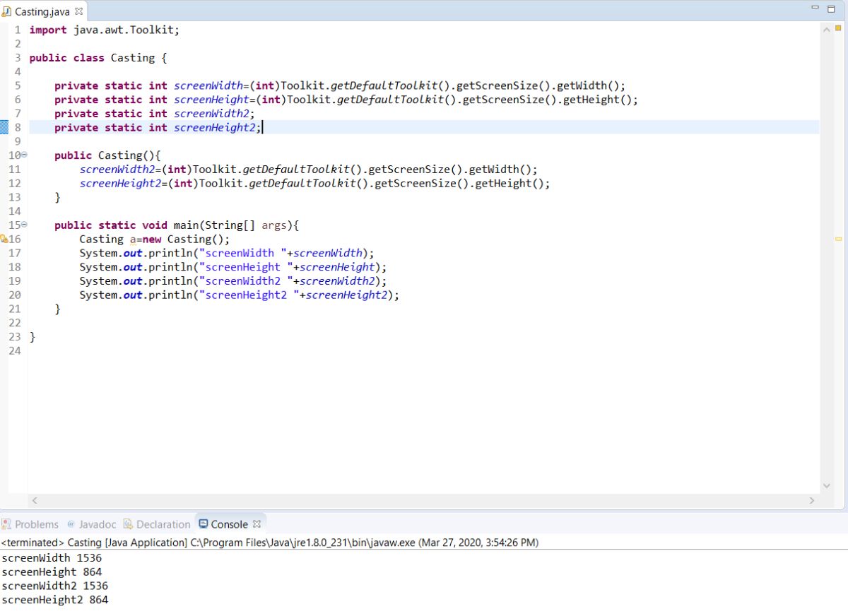Click 'private static int screenHeight2;' line
The height and width of the screenshot is (616, 848).
(x=158, y=127)
